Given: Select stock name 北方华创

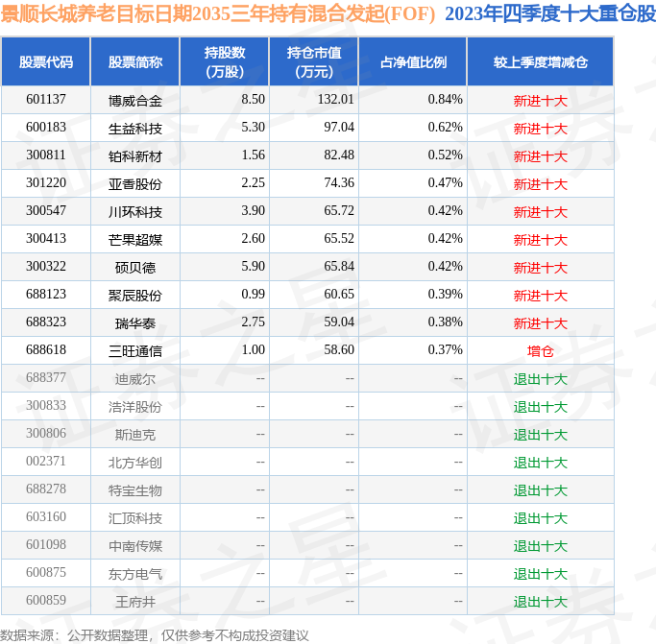Looking at the screenshot, I should coord(135,463).
